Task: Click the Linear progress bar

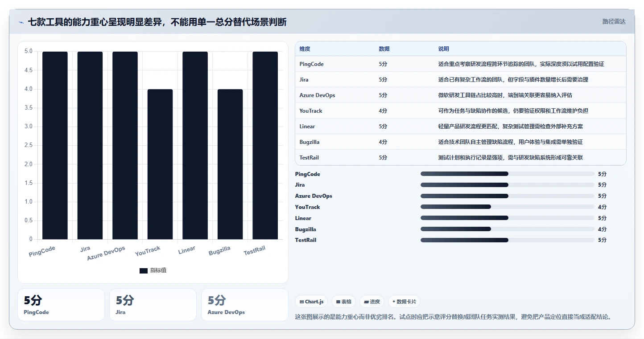Action: [507, 218]
